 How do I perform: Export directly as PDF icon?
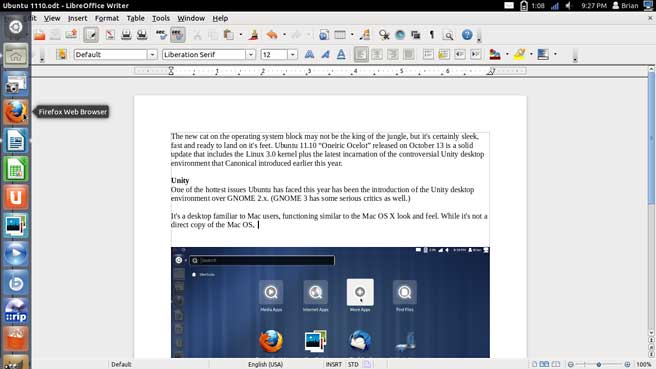[x=110, y=35]
